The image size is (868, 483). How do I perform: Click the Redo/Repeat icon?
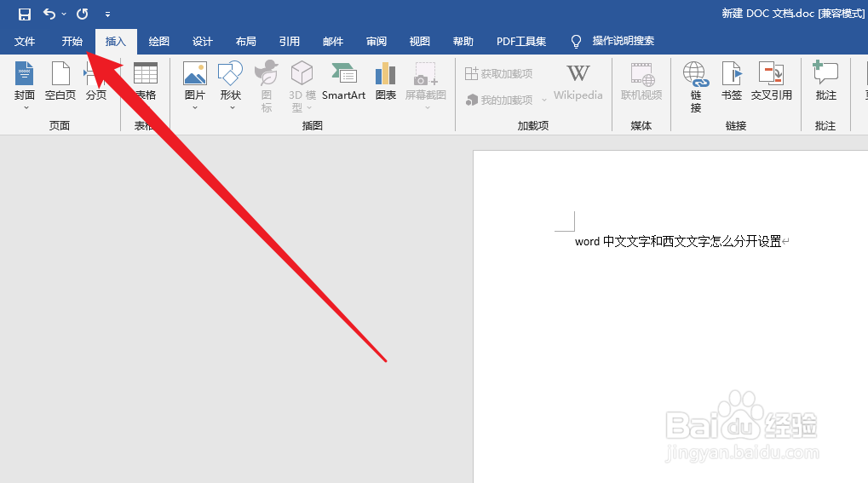click(82, 14)
